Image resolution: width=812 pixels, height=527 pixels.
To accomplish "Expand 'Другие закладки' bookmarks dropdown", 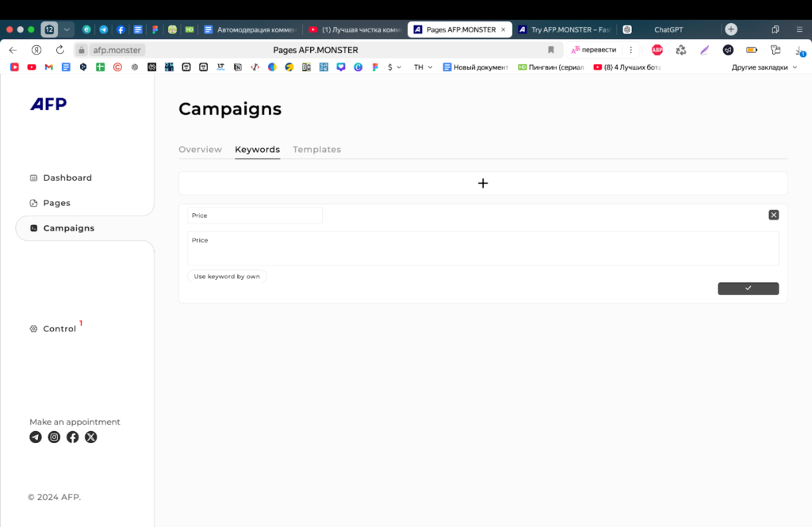I will tap(764, 67).
